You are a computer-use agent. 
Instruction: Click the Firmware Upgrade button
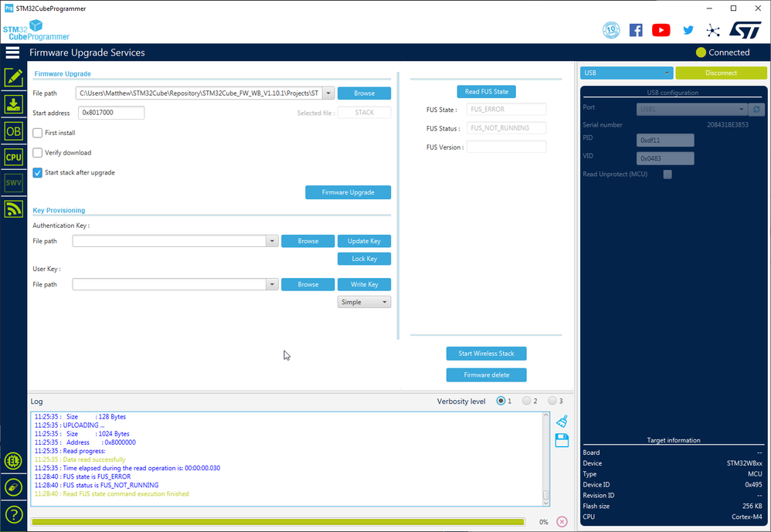tap(348, 192)
